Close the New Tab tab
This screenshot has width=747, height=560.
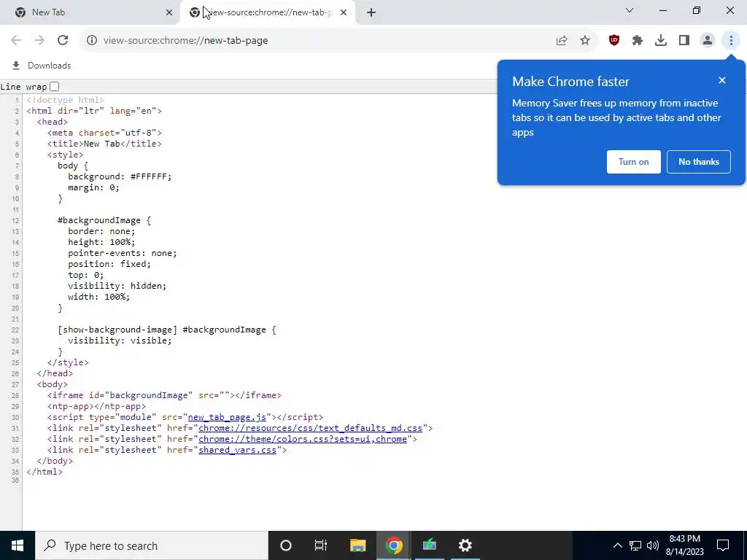169,12
